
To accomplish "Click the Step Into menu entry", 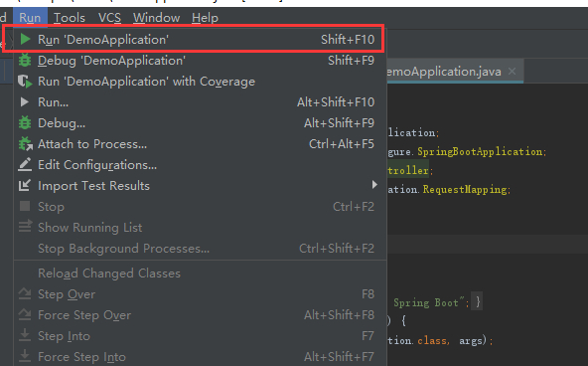I will (x=201, y=336).
